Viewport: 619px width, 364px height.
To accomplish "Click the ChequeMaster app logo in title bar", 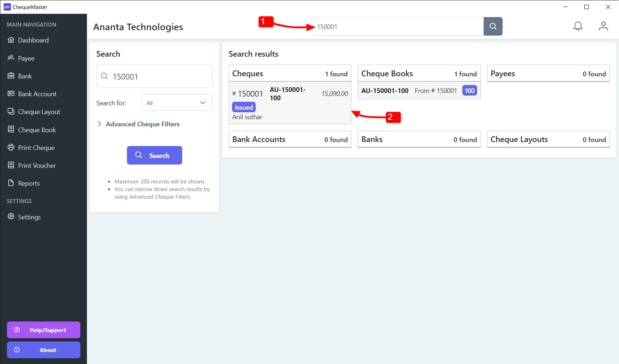I will click(7, 7).
